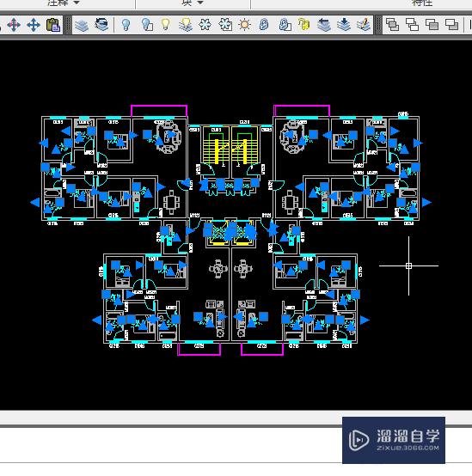Thaw all layers with the sun icon
This screenshot has height=476, width=472.
coord(244,25)
